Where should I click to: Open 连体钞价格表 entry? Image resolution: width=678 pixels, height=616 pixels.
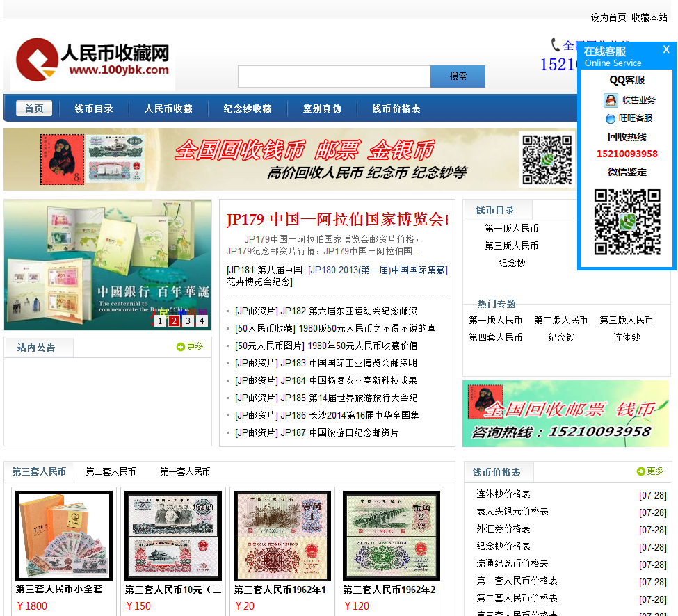503,494
